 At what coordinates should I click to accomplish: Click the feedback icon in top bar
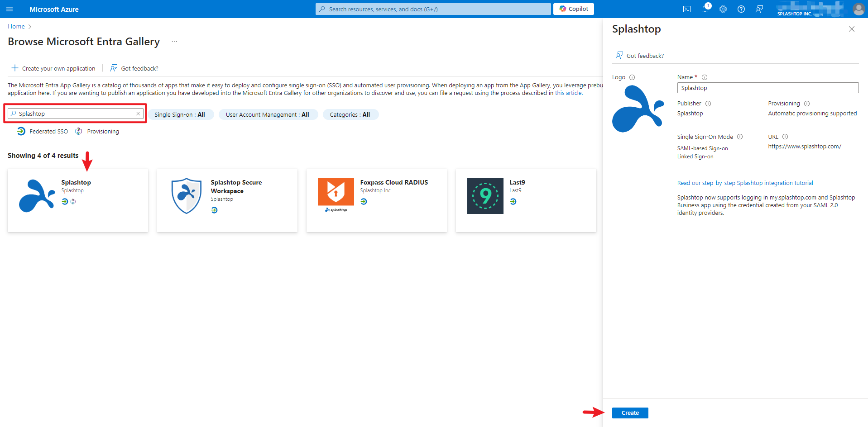pyautogui.click(x=759, y=9)
